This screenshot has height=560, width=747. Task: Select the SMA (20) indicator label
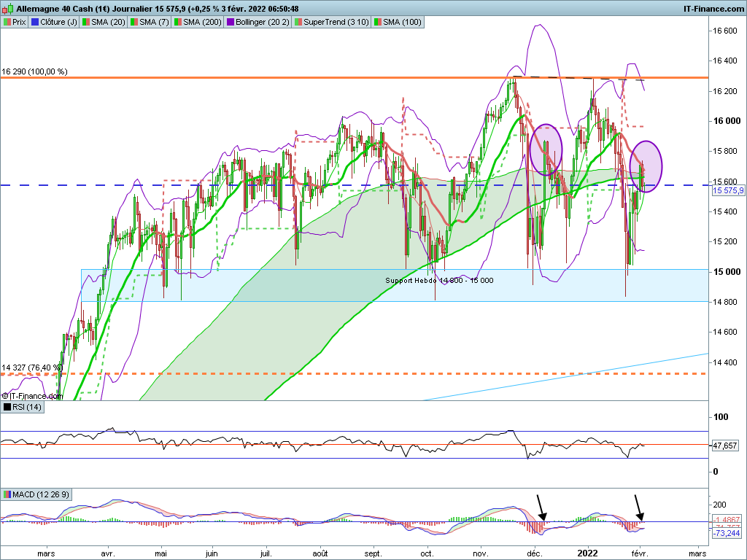coord(104,22)
